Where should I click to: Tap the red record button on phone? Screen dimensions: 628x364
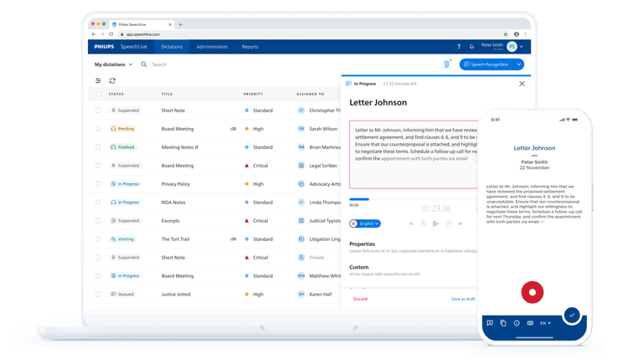(x=533, y=292)
